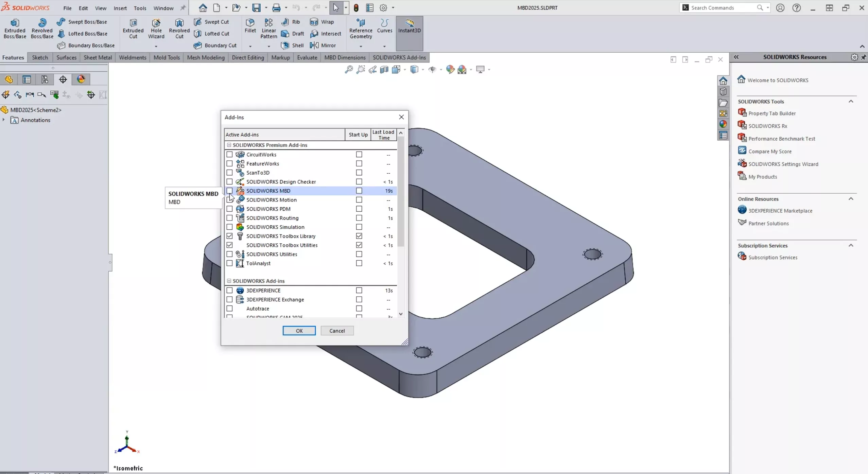Check the Start Up box for SOLIDWORKS MBD
The image size is (868, 474).
(359, 191)
